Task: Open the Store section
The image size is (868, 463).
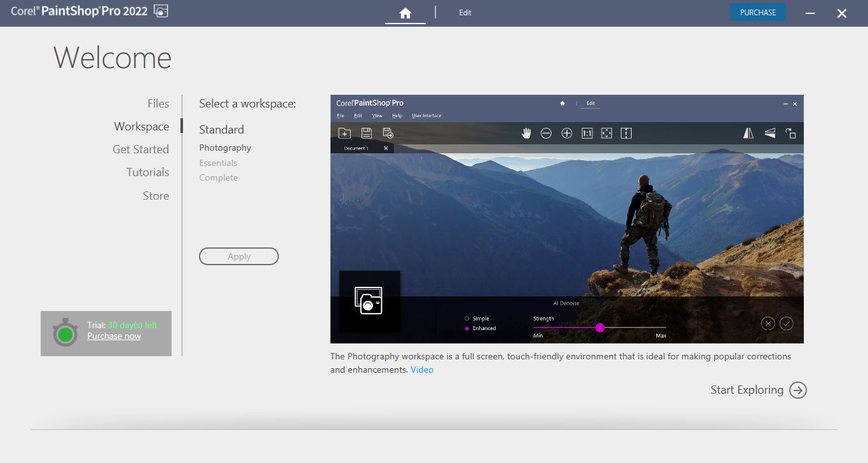Action: click(x=156, y=196)
